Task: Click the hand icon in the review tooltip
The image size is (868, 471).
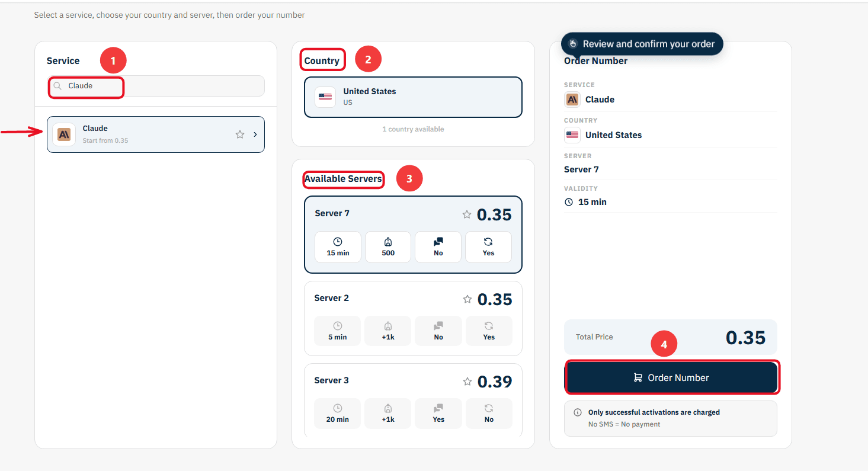Action: pyautogui.click(x=572, y=44)
